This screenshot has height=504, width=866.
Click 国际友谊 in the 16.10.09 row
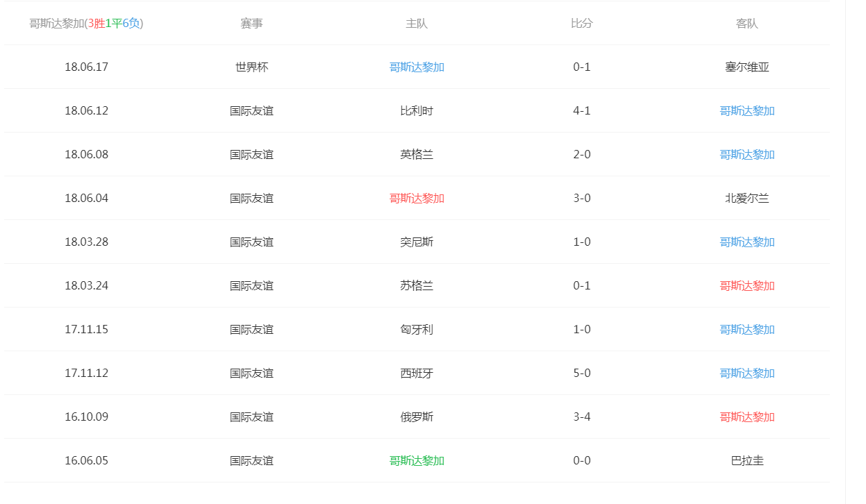coord(251,417)
